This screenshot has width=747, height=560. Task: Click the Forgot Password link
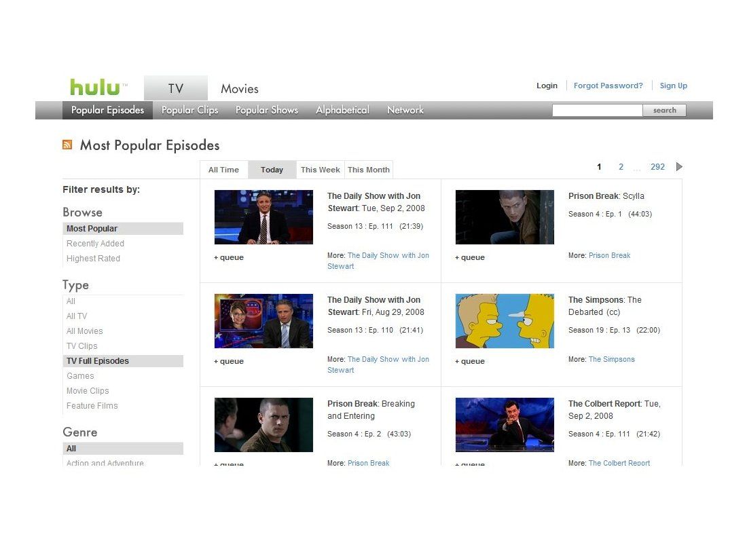pyautogui.click(x=608, y=85)
